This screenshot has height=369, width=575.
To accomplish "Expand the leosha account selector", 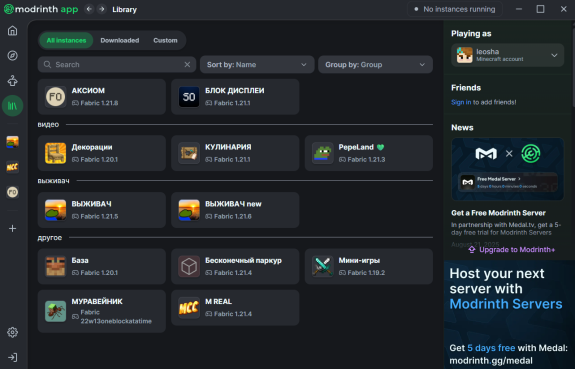I will coord(508,55).
